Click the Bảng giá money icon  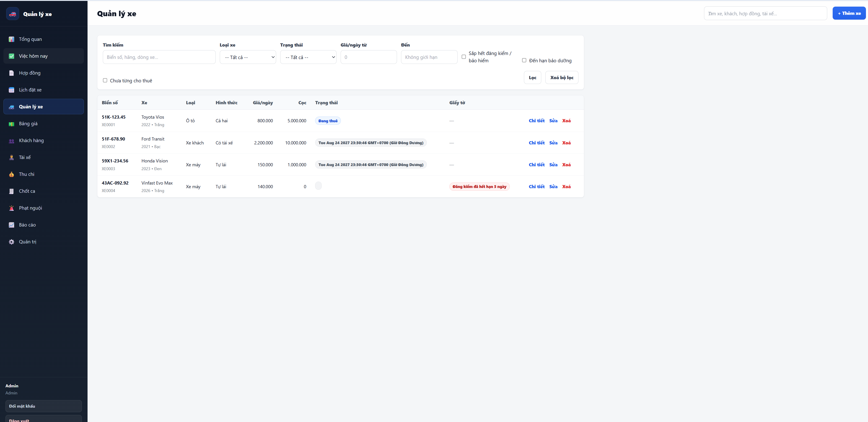[x=11, y=124]
